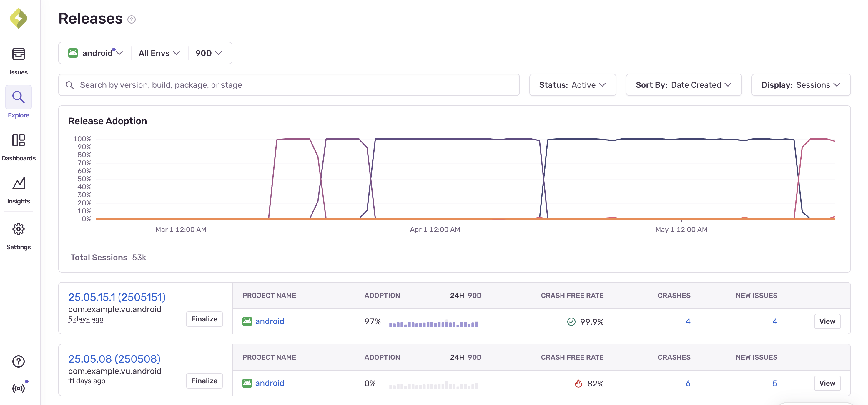The width and height of the screenshot is (868, 405).
Task: Toggle adoption to 24H for release 25.05.15.1
Action: click(457, 296)
